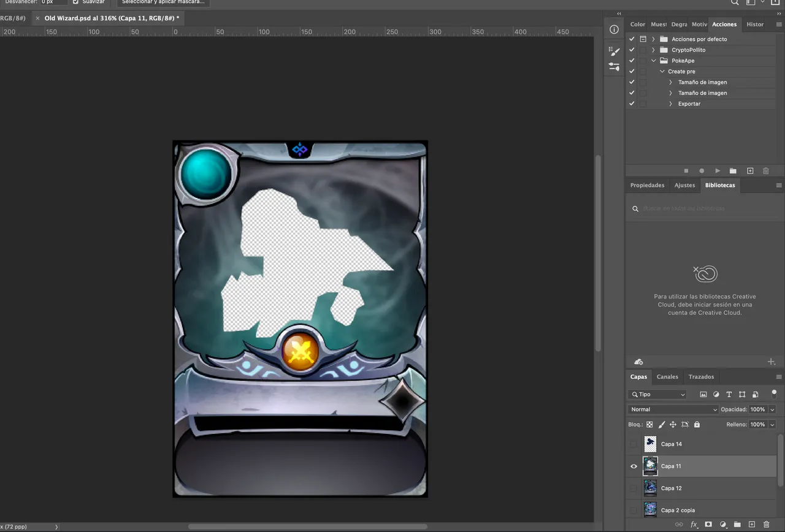Delete the selected action with trash icon
The height and width of the screenshot is (532, 785).
(x=765, y=171)
